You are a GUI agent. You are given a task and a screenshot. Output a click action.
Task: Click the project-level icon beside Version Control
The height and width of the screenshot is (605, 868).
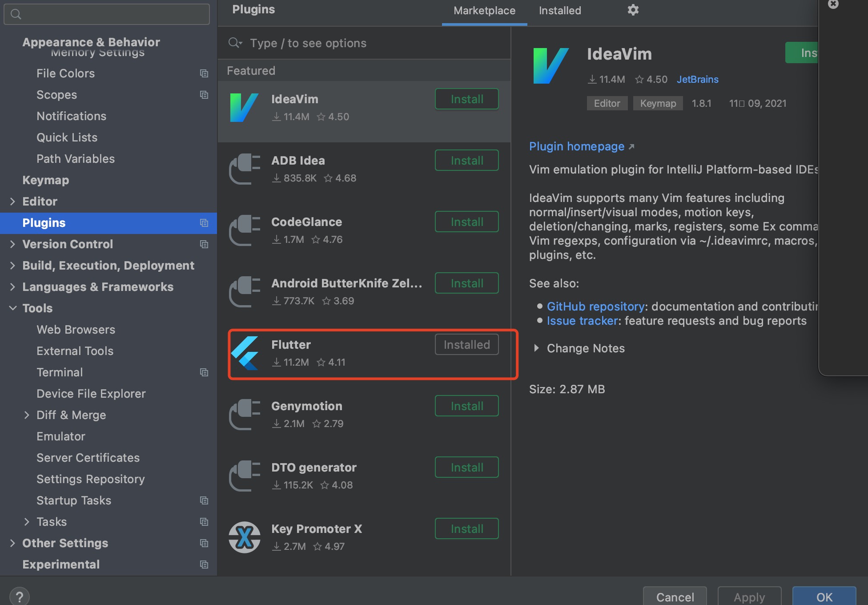tap(204, 244)
